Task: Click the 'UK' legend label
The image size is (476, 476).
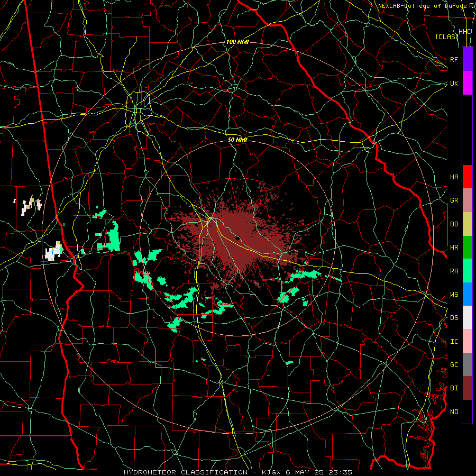Action: (454, 83)
